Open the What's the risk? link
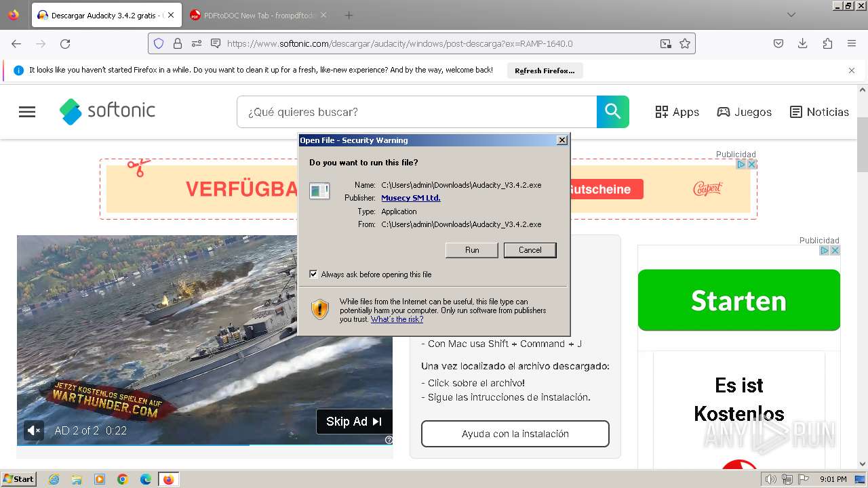This screenshot has height=488, width=868. click(397, 319)
